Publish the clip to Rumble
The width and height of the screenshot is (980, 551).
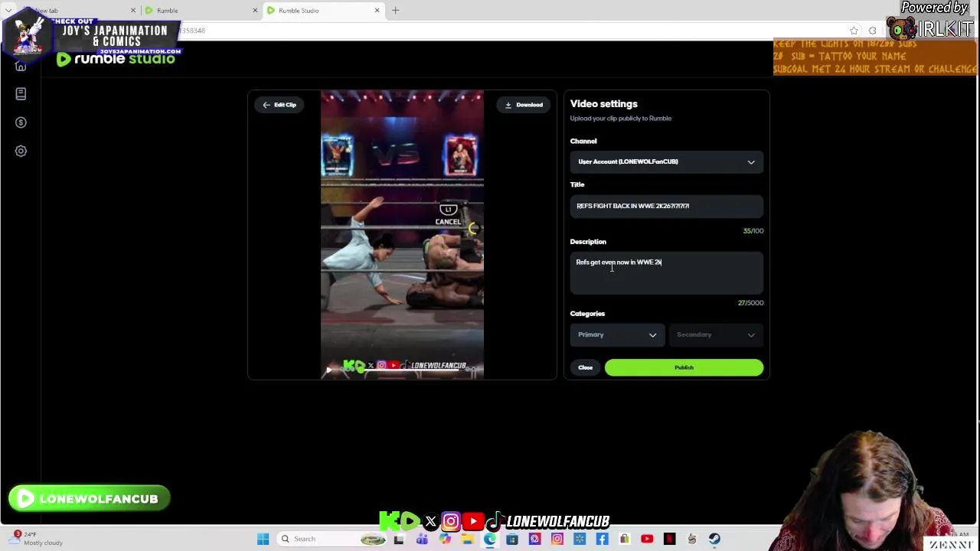coord(684,367)
